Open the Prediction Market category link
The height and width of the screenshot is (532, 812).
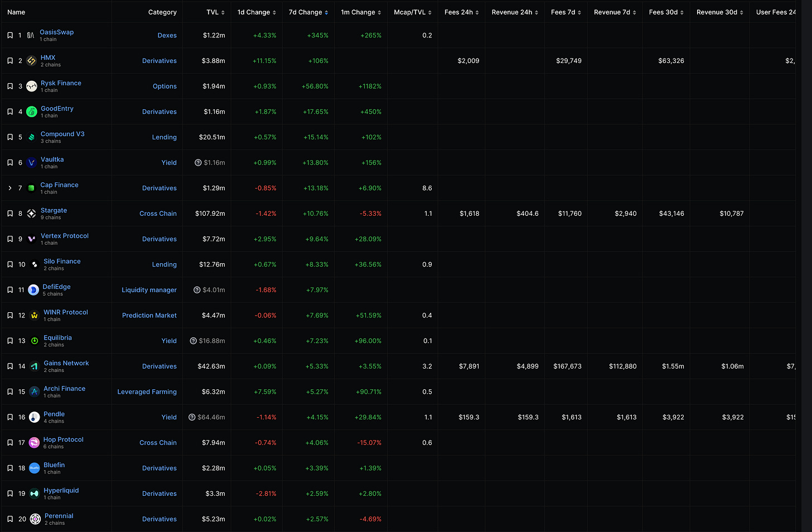[149, 316]
